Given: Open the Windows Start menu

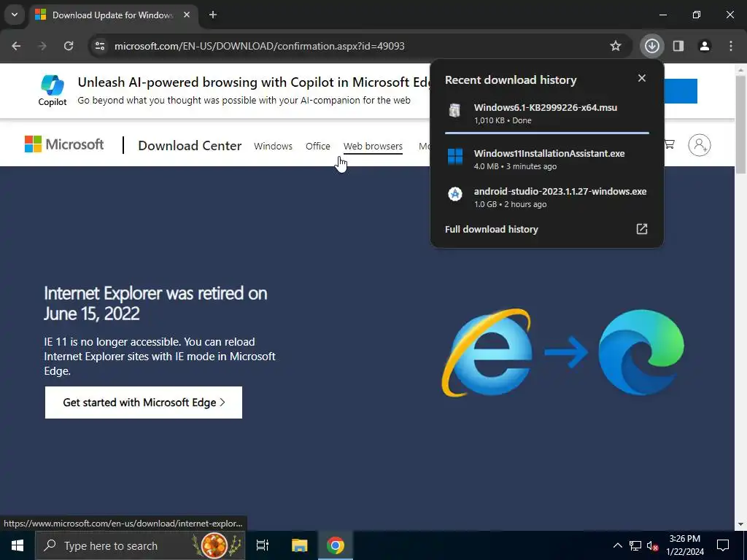Looking at the screenshot, I should pos(18,545).
